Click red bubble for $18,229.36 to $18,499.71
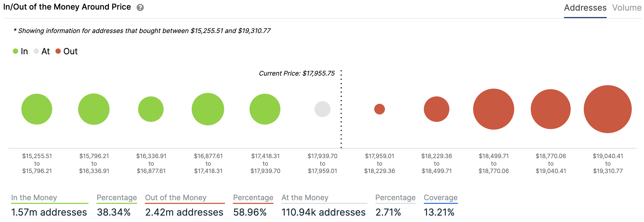The image size is (644, 222). tap(437, 109)
